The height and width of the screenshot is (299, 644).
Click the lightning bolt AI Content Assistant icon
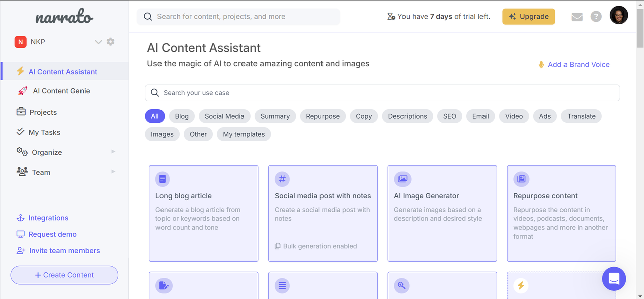tap(20, 71)
